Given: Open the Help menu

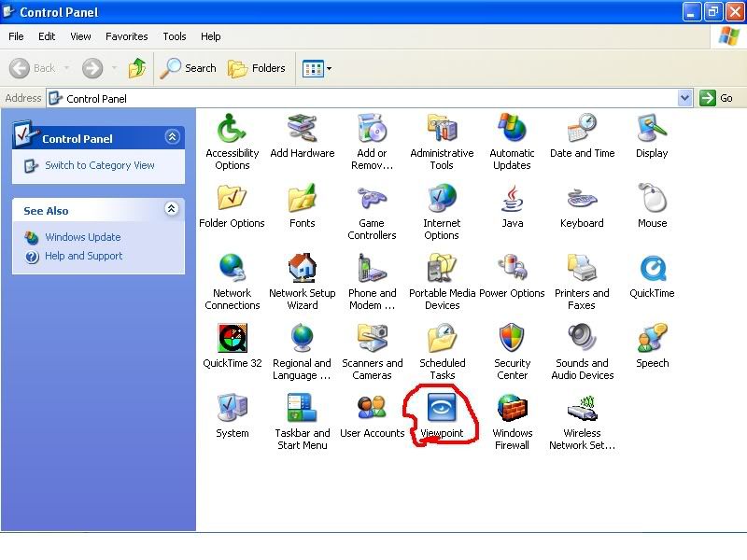Looking at the screenshot, I should [x=211, y=36].
